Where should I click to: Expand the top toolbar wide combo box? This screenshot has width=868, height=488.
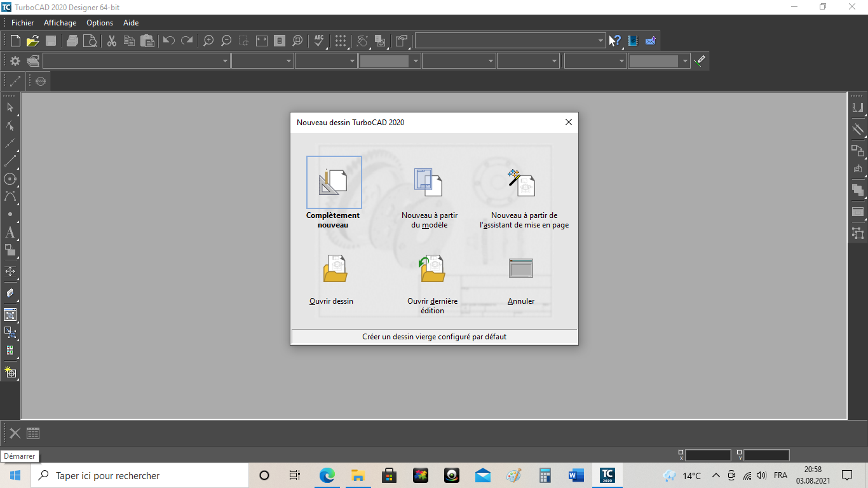(x=600, y=41)
